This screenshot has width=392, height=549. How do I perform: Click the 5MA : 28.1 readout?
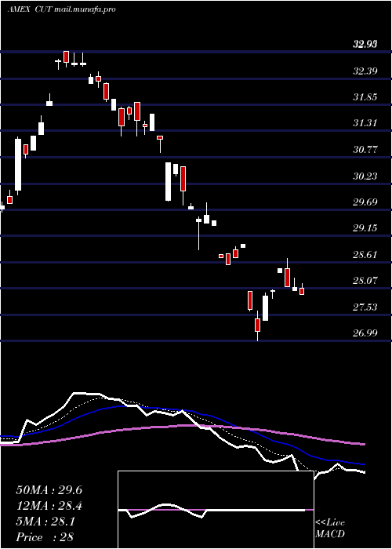coord(45,522)
